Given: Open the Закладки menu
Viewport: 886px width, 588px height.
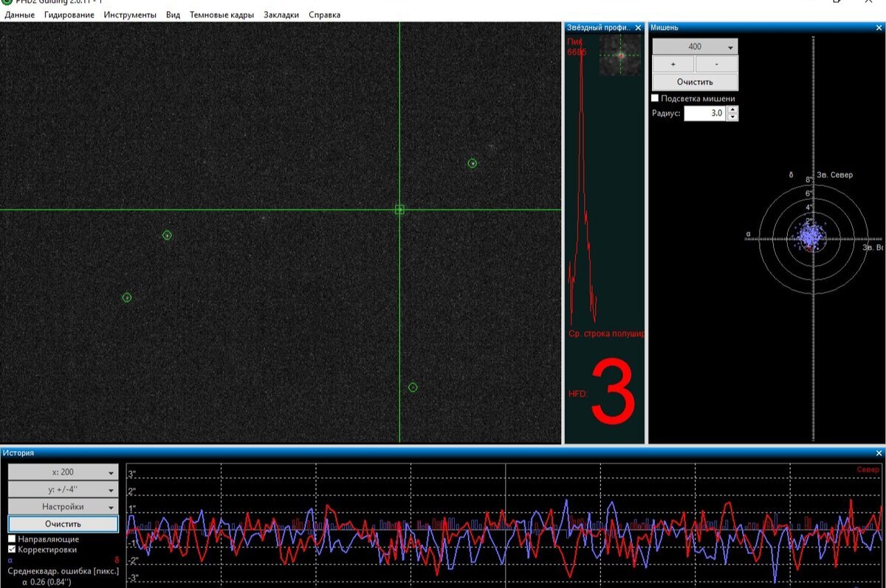Looking at the screenshot, I should [x=281, y=15].
